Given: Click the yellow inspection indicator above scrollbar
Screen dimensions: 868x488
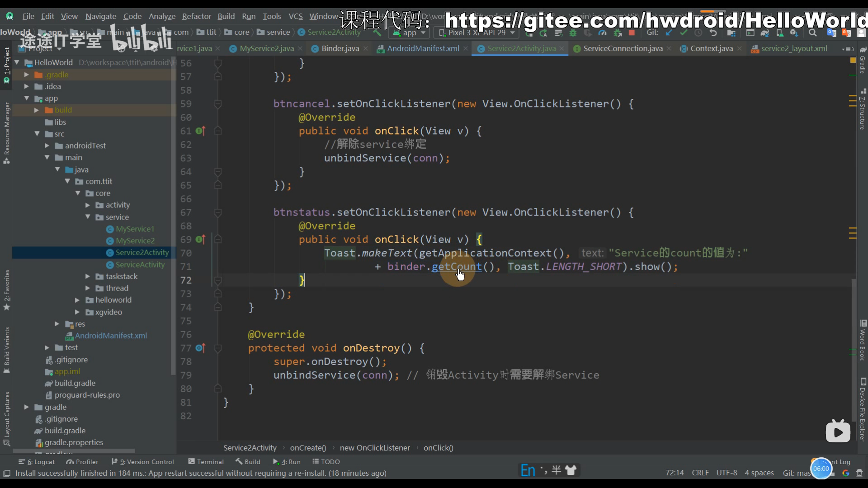Looking at the screenshot, I should pos(853,60).
